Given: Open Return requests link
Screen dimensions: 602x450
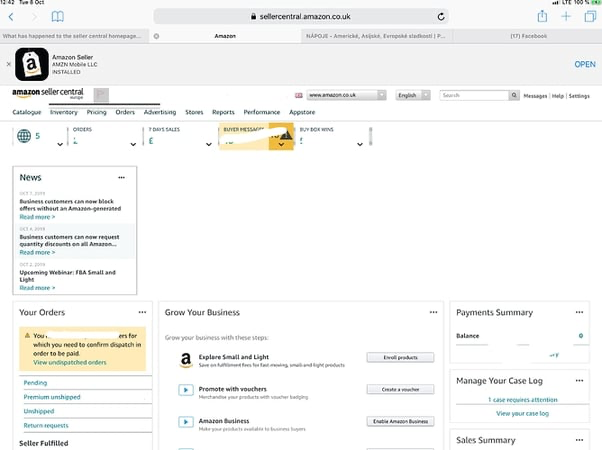Looking at the screenshot, I should coord(46,425).
